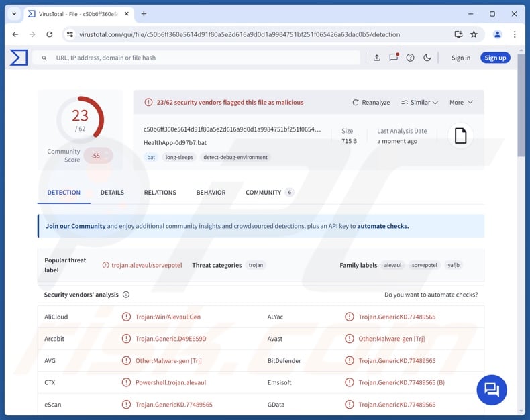
Task: Toggle dark mode moon icon
Action: pos(427,58)
